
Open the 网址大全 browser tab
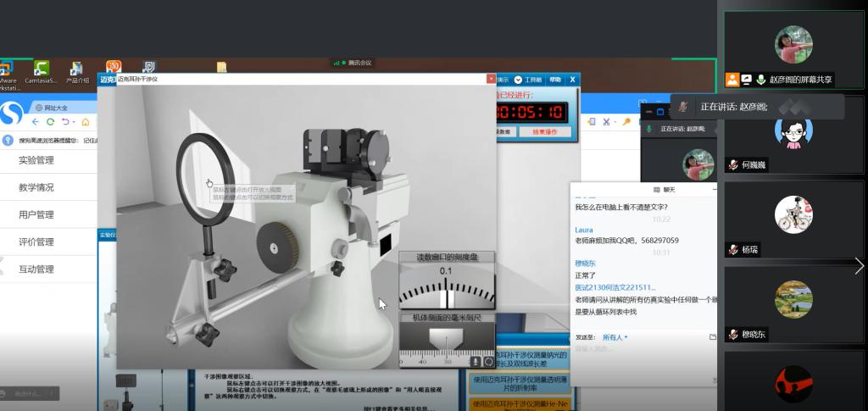click(55, 108)
